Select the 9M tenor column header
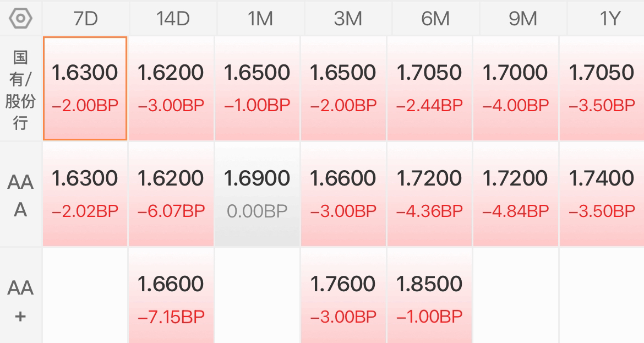 tap(523, 19)
